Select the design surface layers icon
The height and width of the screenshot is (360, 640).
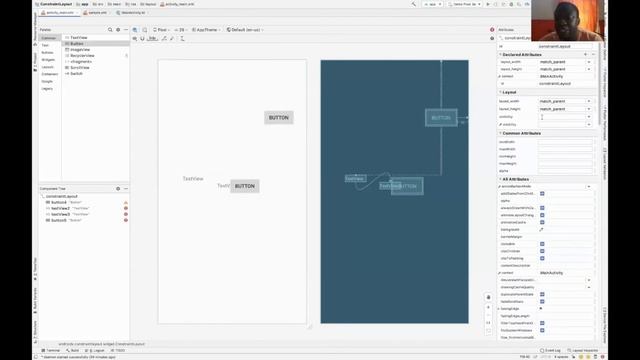[135, 30]
